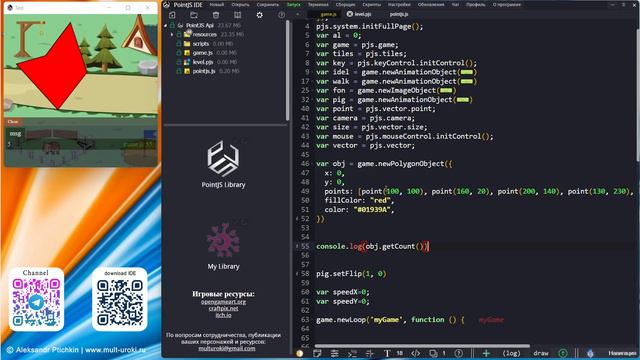This screenshot has height=360, width=640.
Task: Click the (log) button in the bottom bar
Action: (511, 353)
